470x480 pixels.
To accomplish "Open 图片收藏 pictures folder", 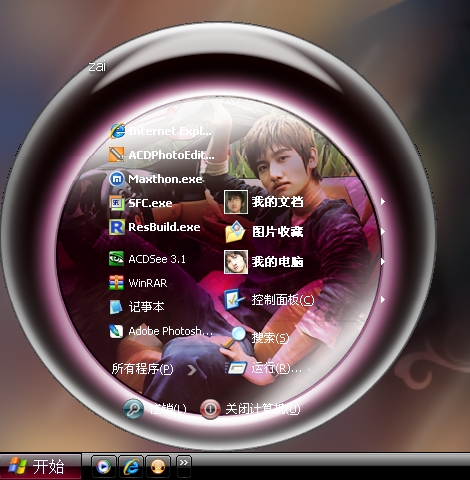I will click(264, 231).
